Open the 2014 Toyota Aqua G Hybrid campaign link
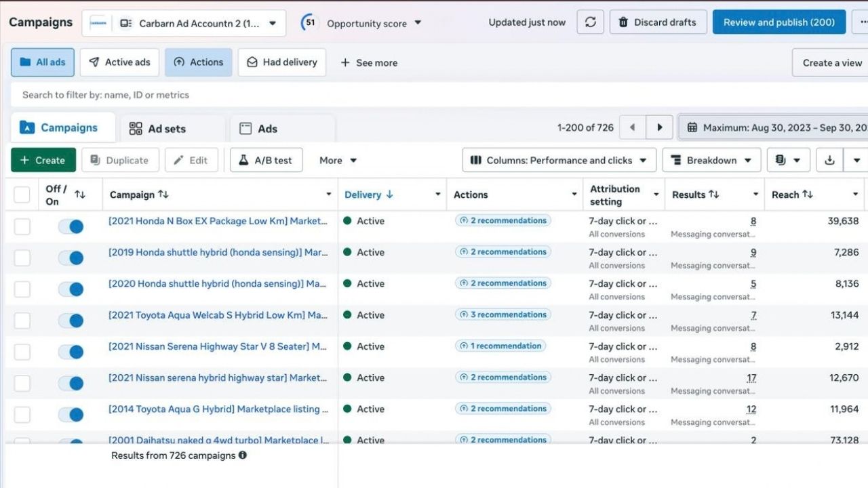Viewport: 868px width, 488px height. coord(218,409)
